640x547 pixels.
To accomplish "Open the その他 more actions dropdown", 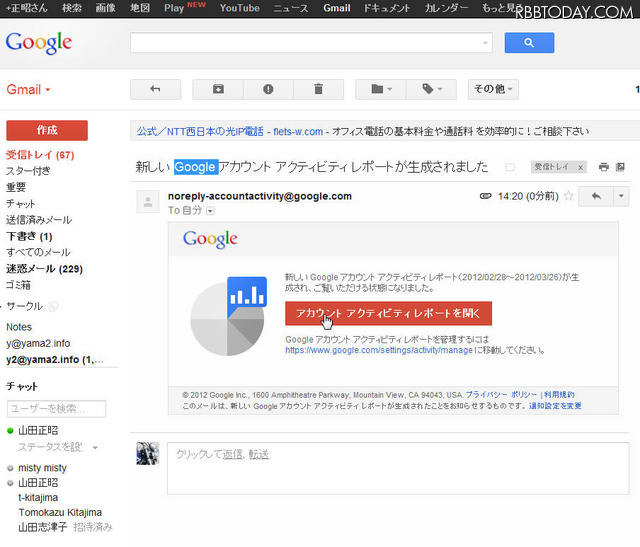I will tap(493, 89).
